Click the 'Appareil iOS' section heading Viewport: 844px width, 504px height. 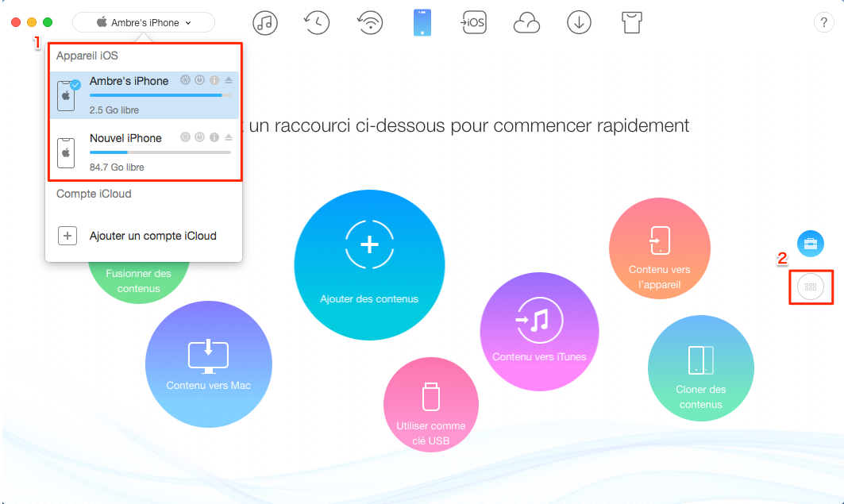tap(87, 56)
